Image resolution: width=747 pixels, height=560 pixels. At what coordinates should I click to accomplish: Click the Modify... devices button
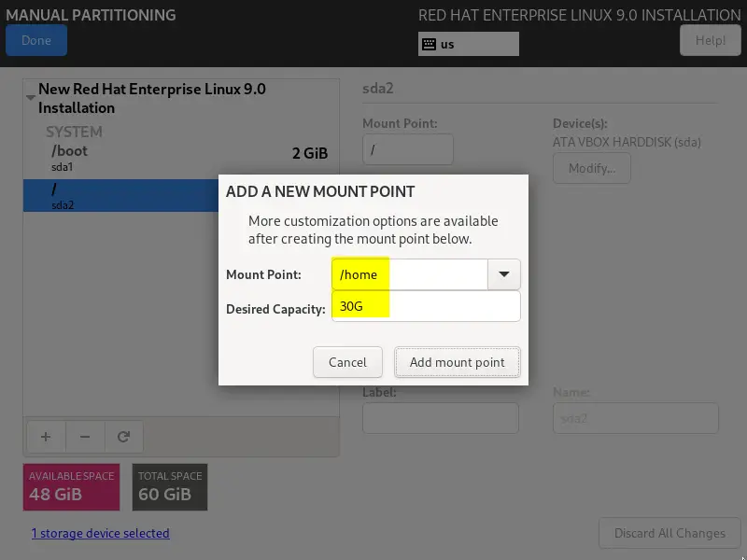(x=592, y=168)
